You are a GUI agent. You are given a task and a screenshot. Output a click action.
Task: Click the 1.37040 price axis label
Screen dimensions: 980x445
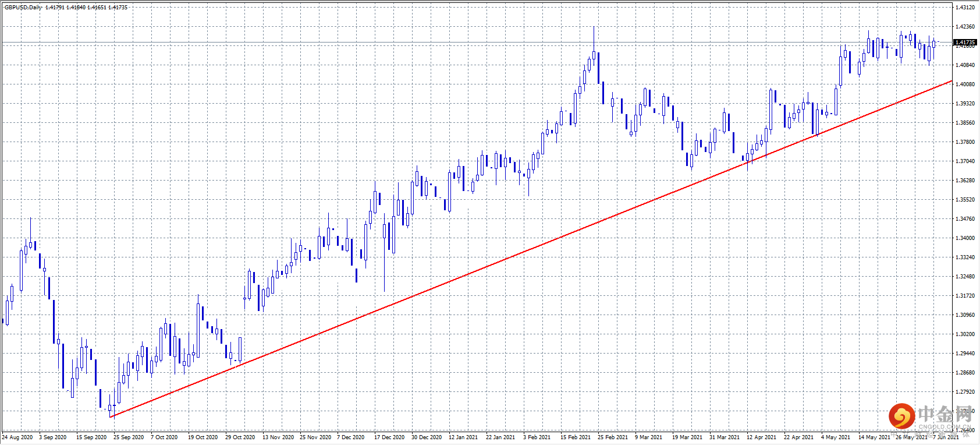coord(965,161)
